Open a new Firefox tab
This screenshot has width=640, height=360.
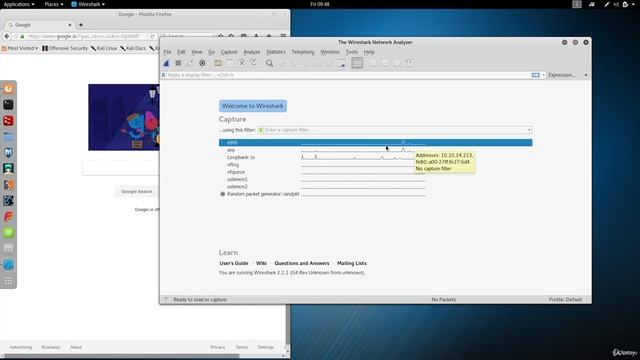pyautogui.click(x=81, y=25)
